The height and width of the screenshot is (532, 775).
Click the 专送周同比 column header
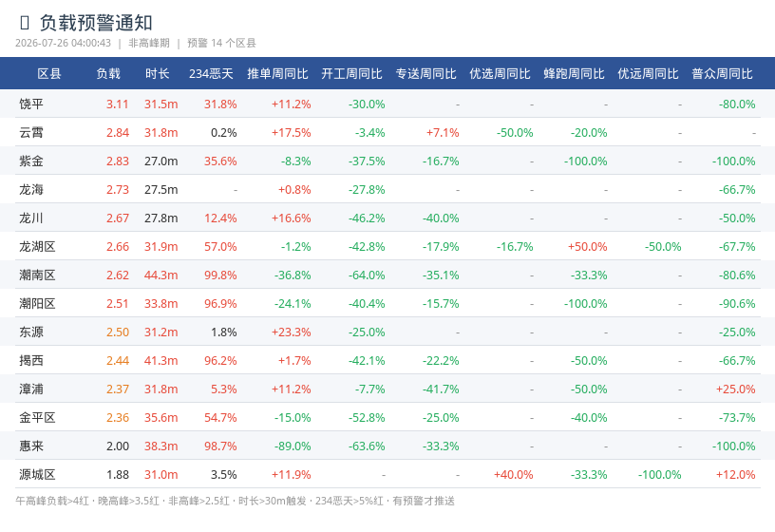(426, 74)
